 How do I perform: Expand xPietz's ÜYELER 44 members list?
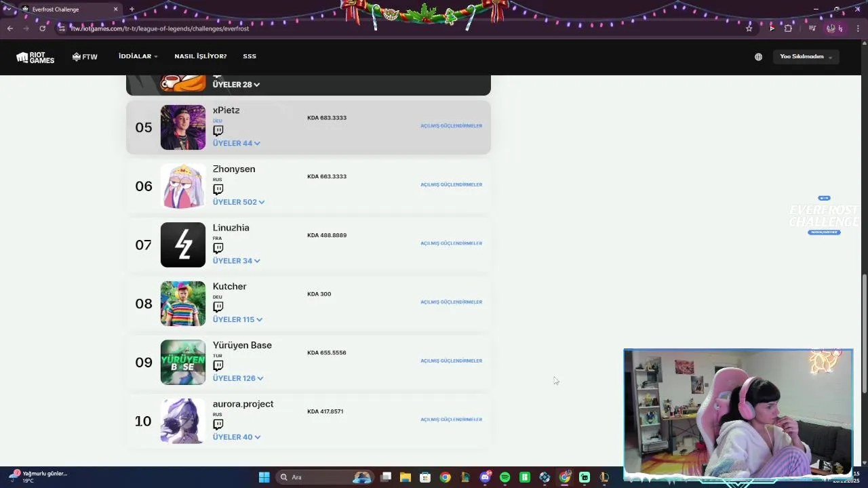click(236, 144)
